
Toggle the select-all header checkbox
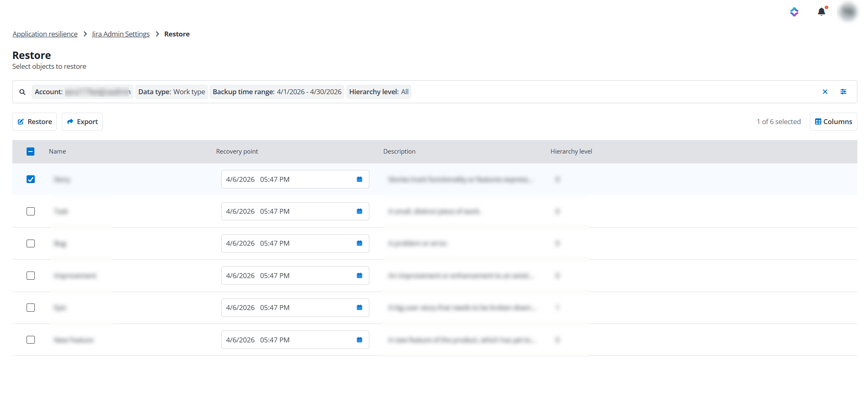[31, 152]
